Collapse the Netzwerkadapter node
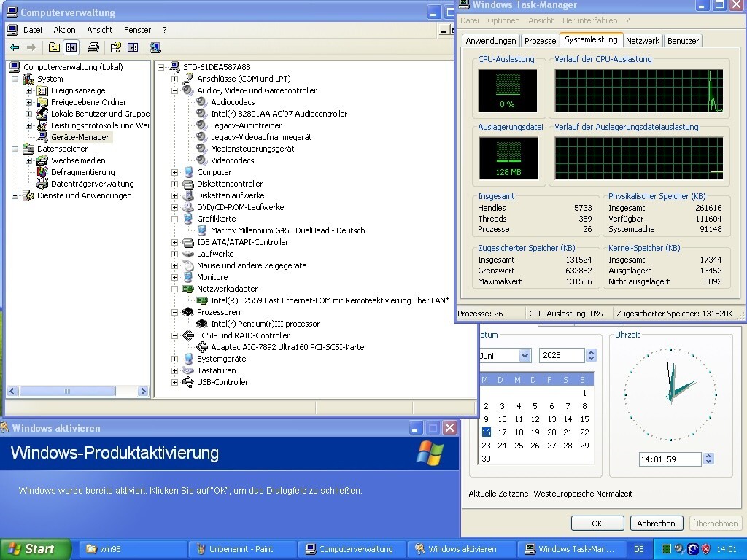This screenshot has height=560, width=747. point(175,289)
